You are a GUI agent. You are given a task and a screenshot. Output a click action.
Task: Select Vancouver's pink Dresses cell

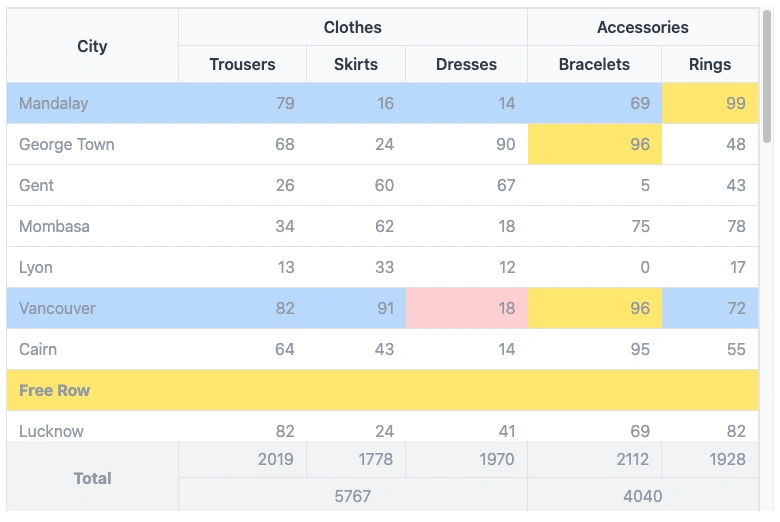tap(466, 308)
